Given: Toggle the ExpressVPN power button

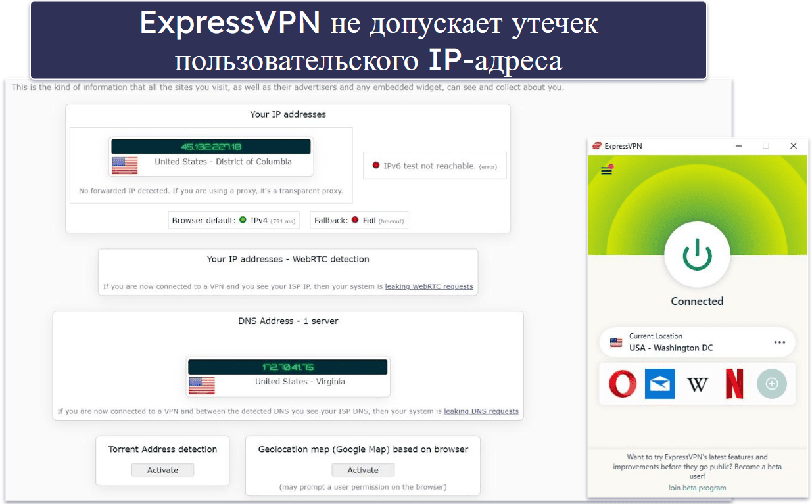Looking at the screenshot, I should pos(697,254).
